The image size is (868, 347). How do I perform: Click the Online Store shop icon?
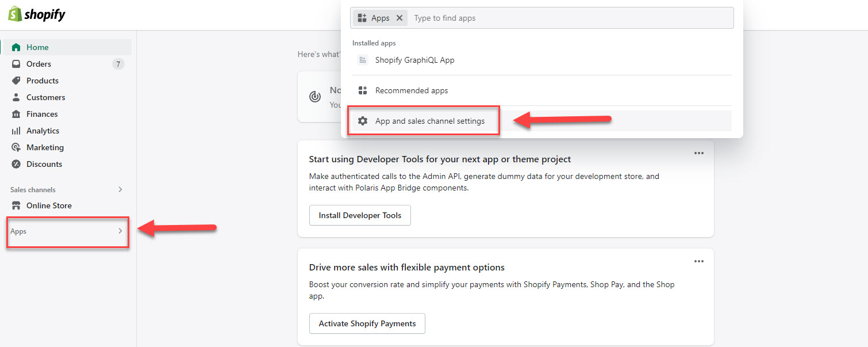pyautogui.click(x=16, y=205)
